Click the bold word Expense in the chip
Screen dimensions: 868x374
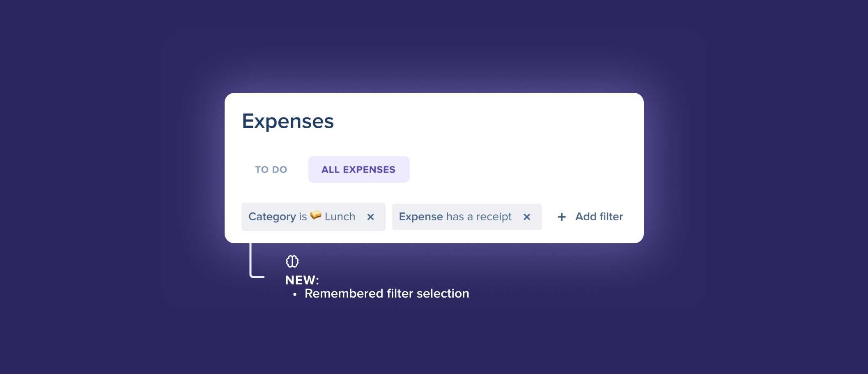[420, 217]
